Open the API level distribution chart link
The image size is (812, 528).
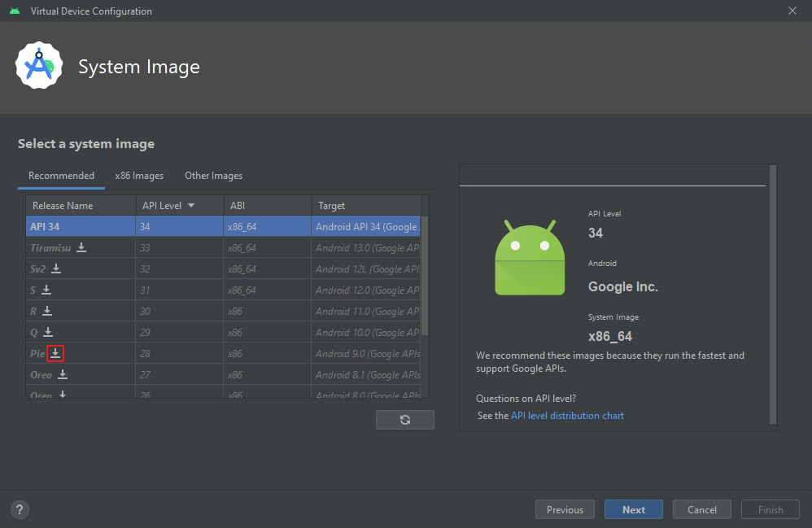coord(567,416)
